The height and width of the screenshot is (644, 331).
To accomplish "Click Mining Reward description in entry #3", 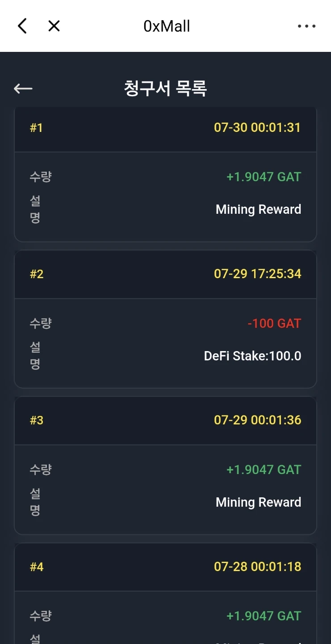I will pyautogui.click(x=258, y=502).
